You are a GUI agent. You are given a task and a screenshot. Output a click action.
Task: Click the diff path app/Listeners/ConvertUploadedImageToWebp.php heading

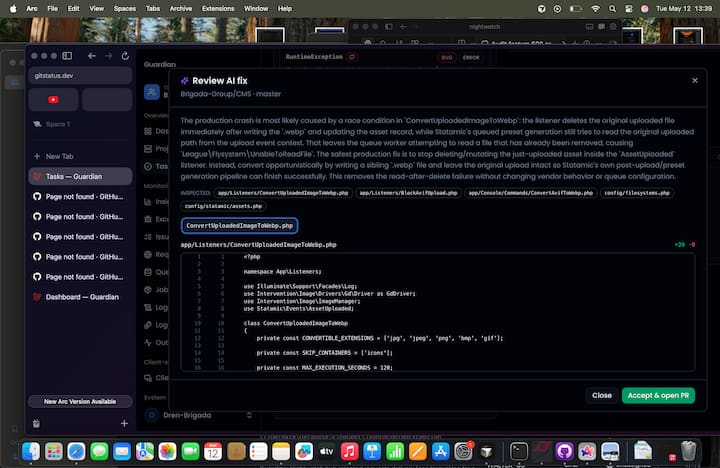(x=259, y=245)
